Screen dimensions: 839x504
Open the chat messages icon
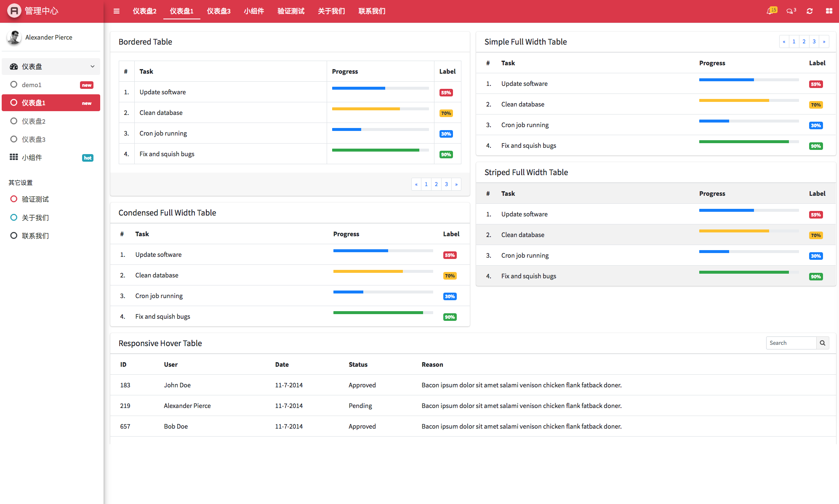pos(790,11)
